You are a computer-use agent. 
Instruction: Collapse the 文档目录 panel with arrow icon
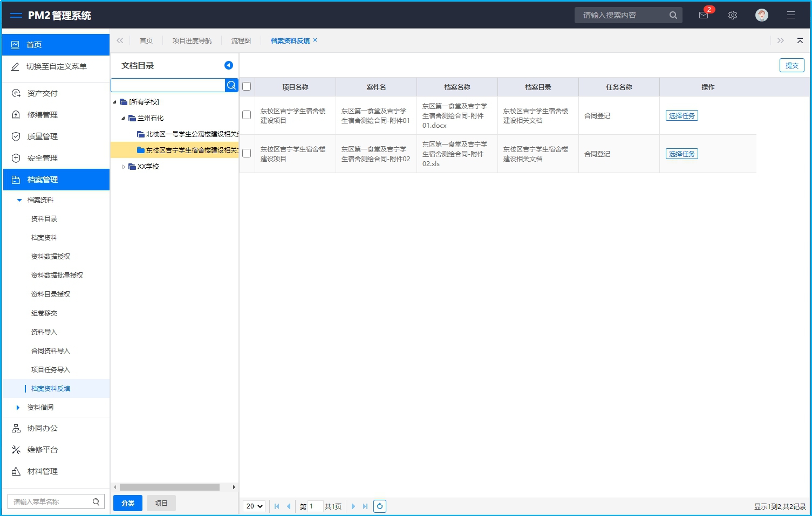[229, 65]
